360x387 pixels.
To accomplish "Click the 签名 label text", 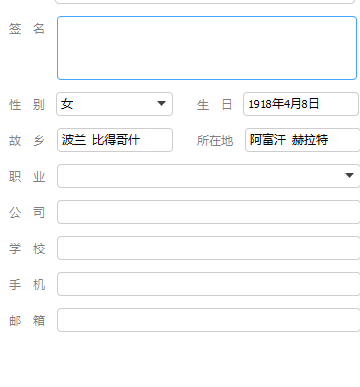I will coord(27,29).
